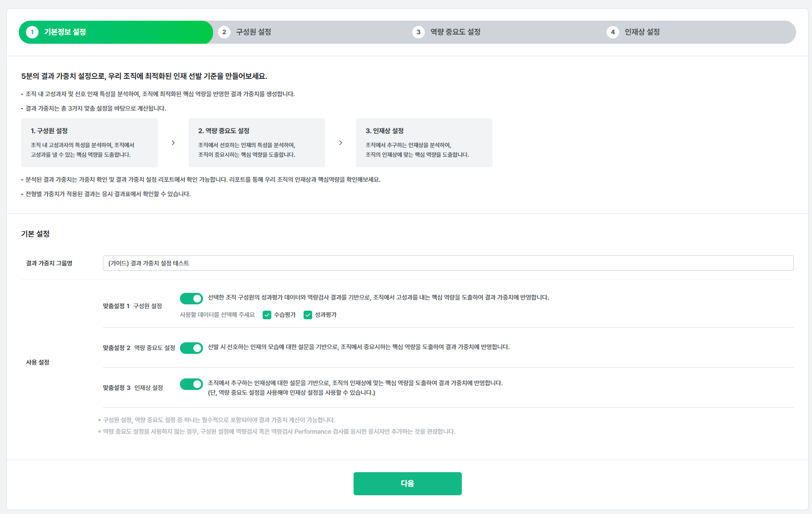812x514 pixels.
Task: Click the step 4 number circle
Action: click(x=613, y=32)
